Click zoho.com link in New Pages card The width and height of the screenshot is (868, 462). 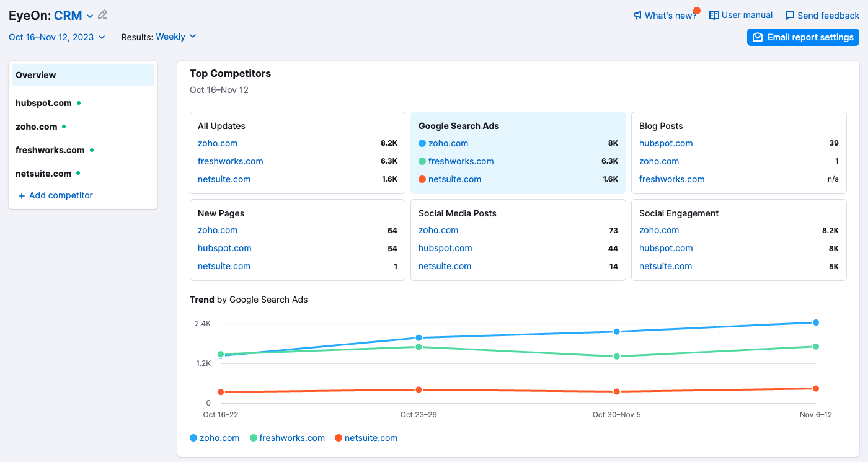218,230
